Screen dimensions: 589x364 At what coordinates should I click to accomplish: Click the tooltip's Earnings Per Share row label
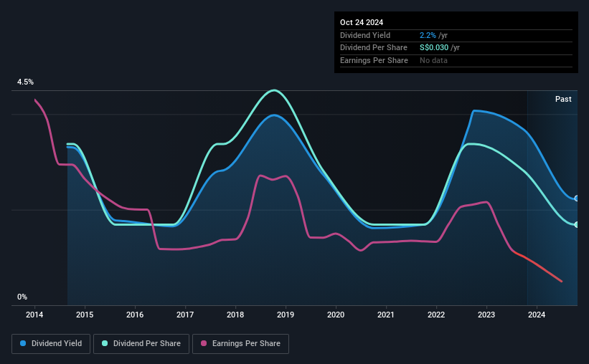click(374, 60)
